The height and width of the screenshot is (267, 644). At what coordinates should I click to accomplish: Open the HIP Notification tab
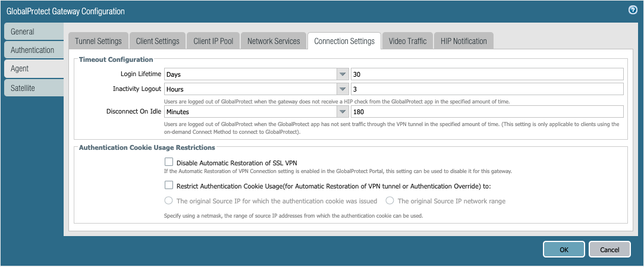tap(464, 41)
